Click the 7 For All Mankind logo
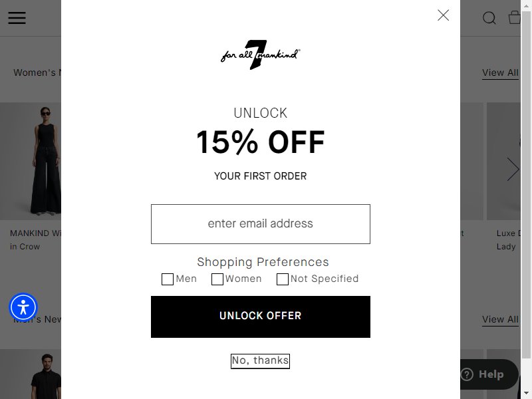 (260, 55)
